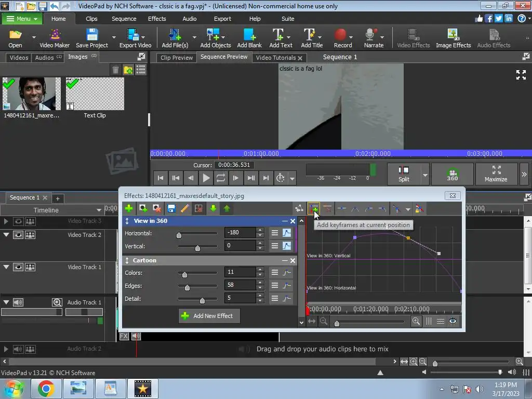Click keyframe lock icon in Effects toolbar
The height and width of the screenshot is (399, 532).
click(419, 208)
